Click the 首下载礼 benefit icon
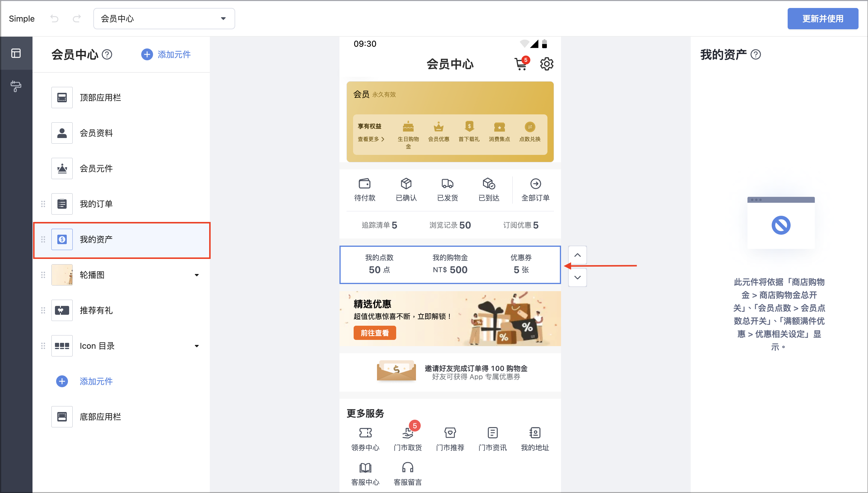 click(x=469, y=127)
